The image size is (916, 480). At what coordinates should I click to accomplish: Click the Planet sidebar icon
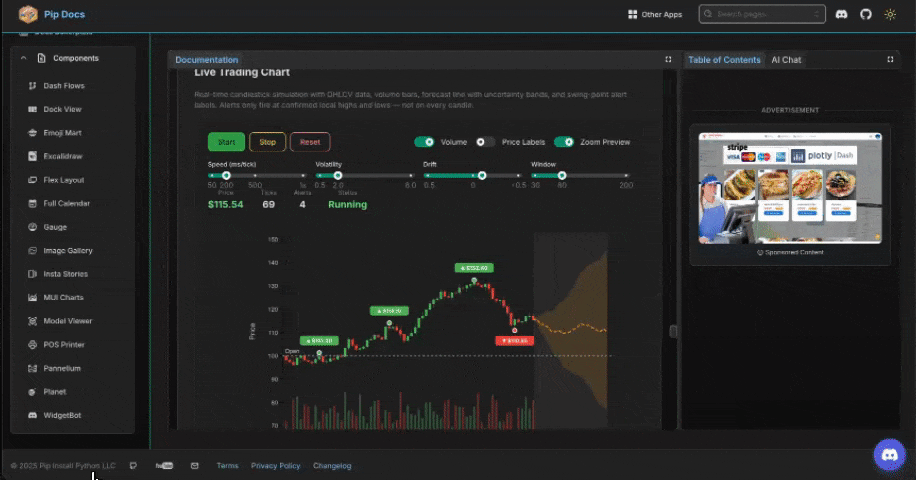32,392
